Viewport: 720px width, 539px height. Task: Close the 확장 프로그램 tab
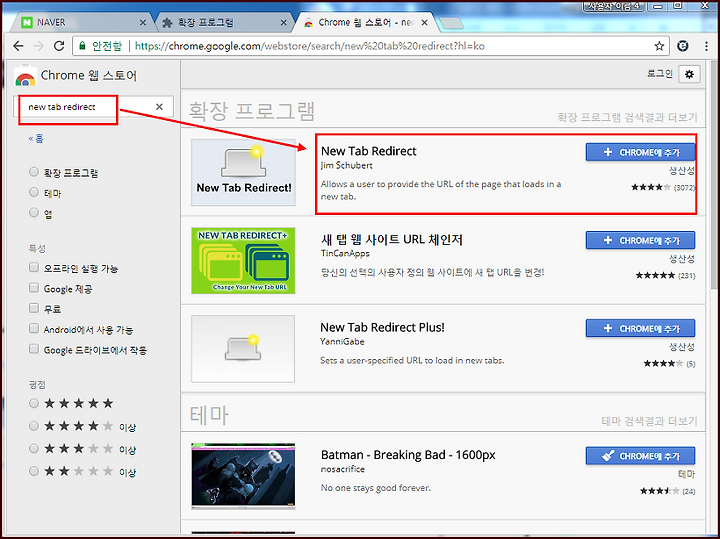(284, 22)
